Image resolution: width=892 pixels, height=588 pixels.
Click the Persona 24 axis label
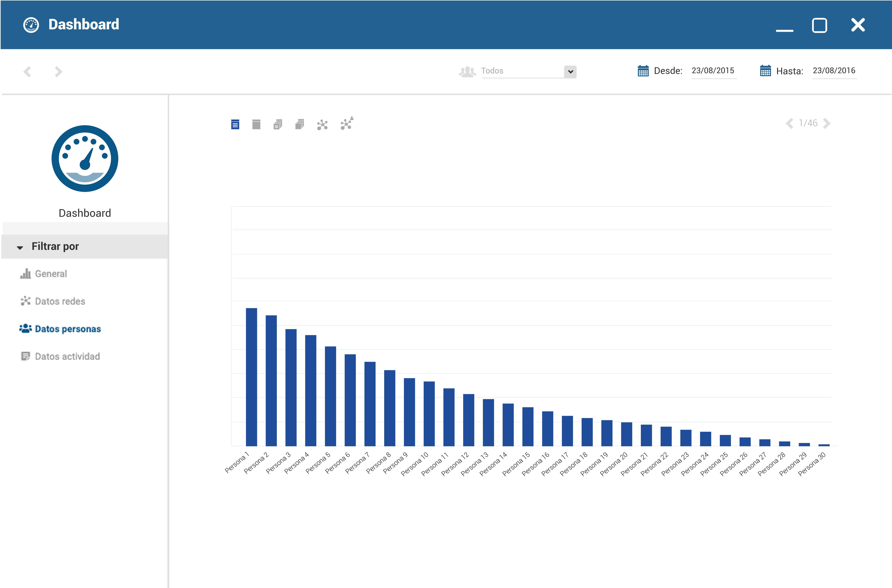[x=695, y=464]
